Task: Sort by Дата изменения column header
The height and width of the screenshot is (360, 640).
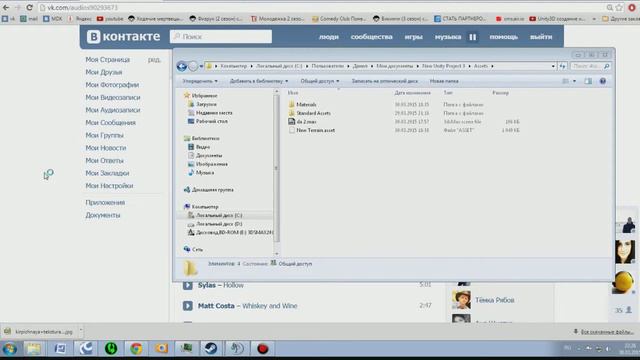Action: [412, 93]
